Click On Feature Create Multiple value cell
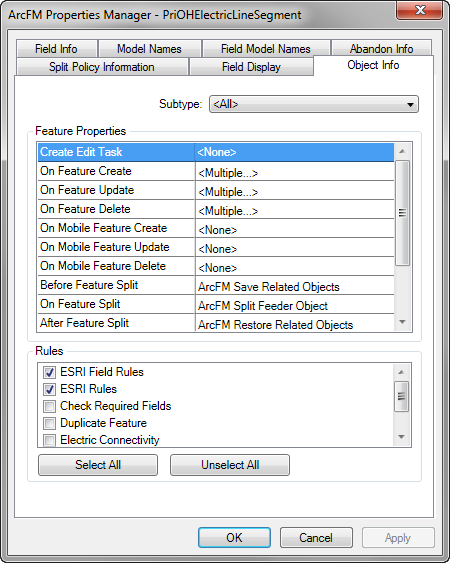The height and width of the screenshot is (563, 450). pyautogui.click(x=294, y=173)
